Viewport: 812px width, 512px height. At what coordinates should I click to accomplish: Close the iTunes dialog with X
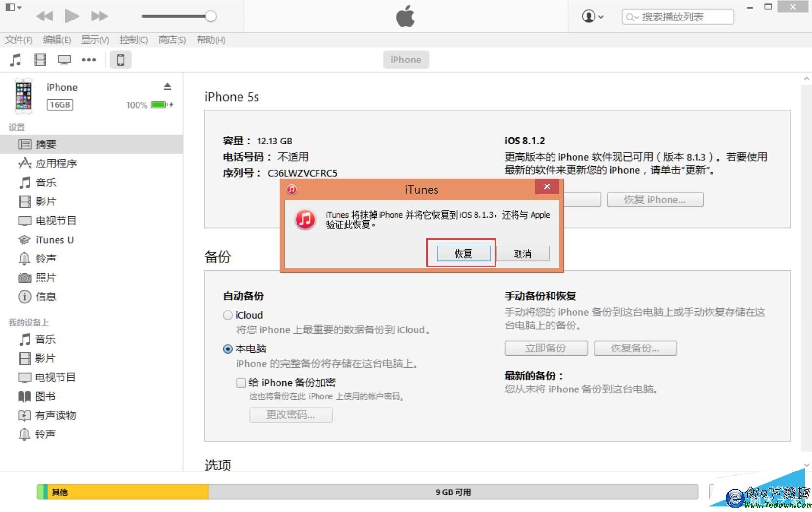coord(547,186)
